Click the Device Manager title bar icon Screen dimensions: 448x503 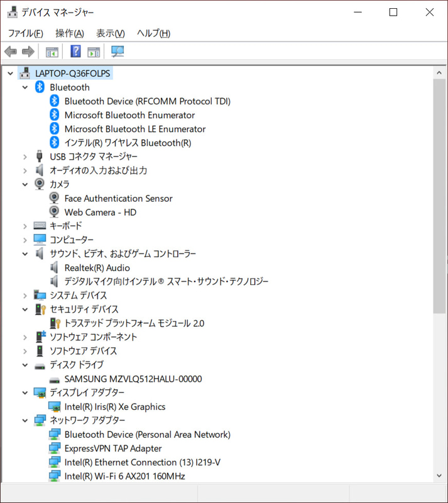[13, 12]
